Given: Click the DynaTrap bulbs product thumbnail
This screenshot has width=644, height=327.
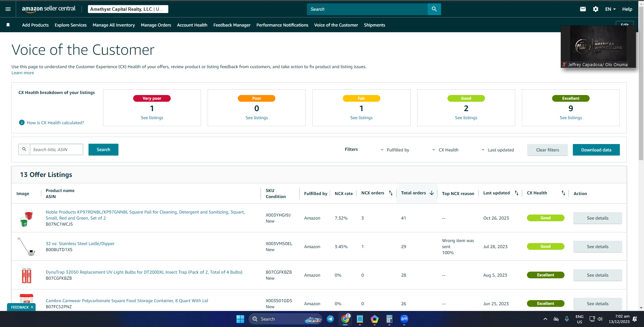Looking at the screenshot, I should pyautogui.click(x=26, y=275).
